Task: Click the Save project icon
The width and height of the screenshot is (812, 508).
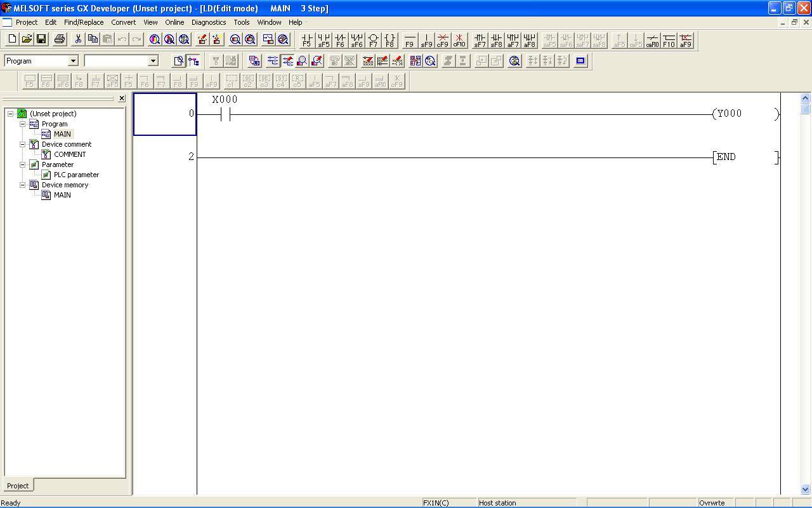Action: coord(41,39)
